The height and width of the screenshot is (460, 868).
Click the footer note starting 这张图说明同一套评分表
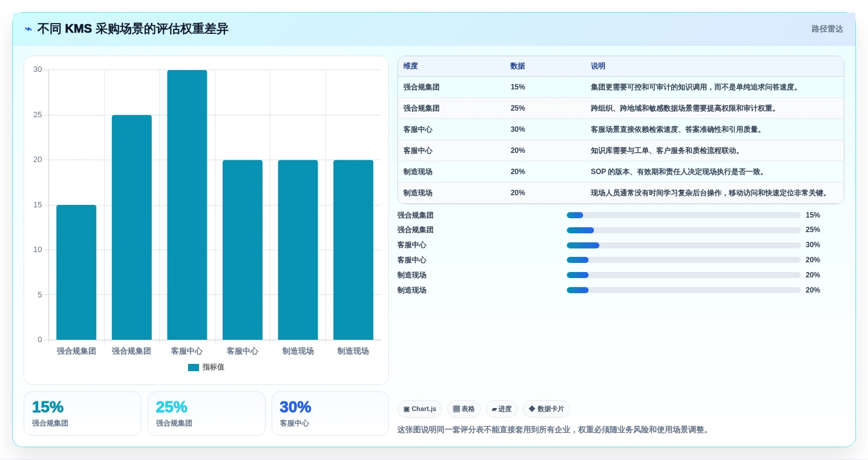[553, 430]
